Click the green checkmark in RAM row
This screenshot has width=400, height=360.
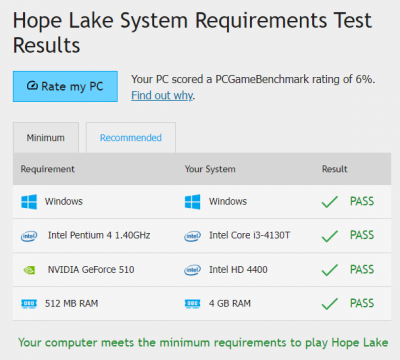(330, 304)
